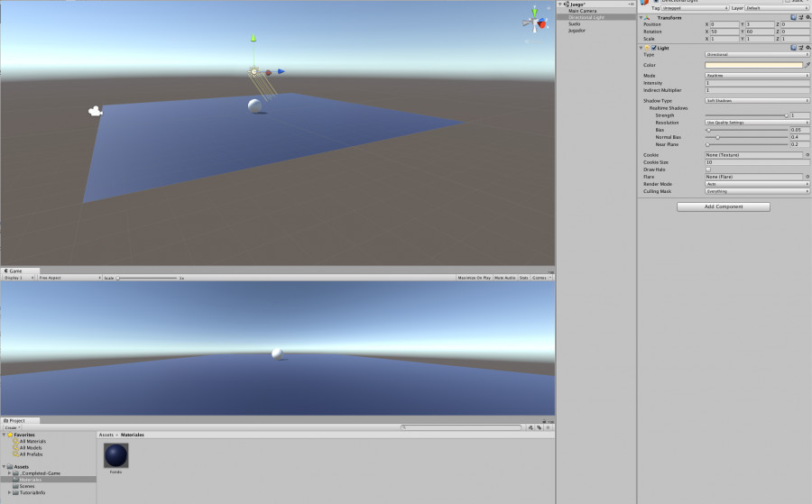This screenshot has width=812, height=504.
Task: Open Render Mode dropdown
Action: (x=757, y=184)
